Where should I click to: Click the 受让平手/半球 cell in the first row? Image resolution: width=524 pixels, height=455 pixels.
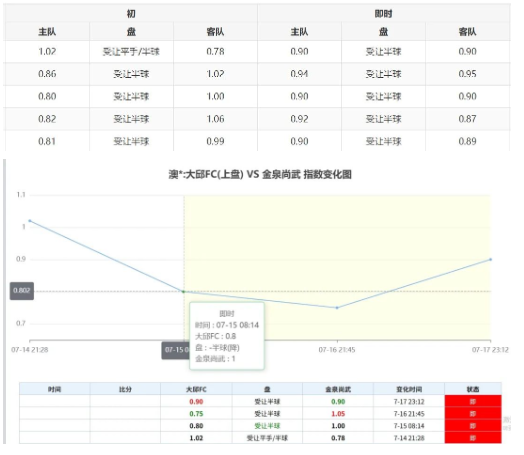pyautogui.click(x=131, y=52)
